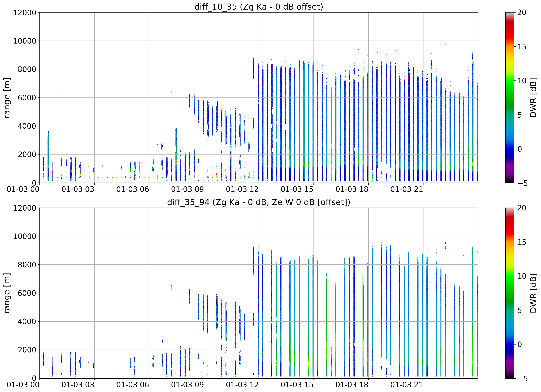This screenshot has width=541, height=392.
Task: Click the bottom plot y-tick '12000'
Action: click(x=25, y=208)
